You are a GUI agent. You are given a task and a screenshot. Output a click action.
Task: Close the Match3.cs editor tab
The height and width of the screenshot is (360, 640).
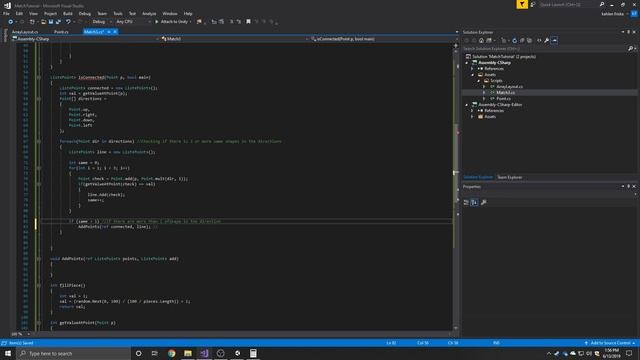[x=115, y=32]
